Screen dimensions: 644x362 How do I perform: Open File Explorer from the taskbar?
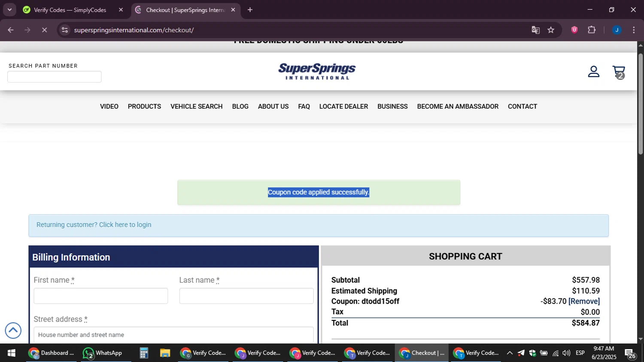(x=165, y=353)
